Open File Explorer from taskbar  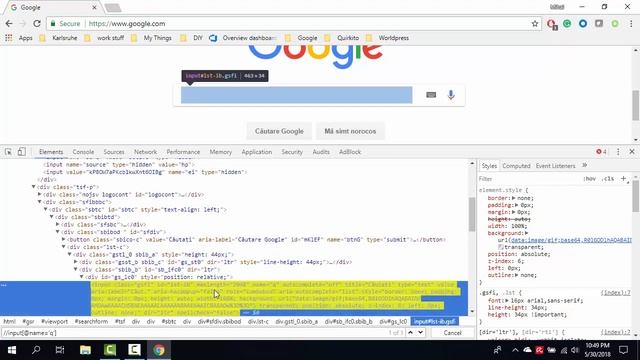pos(85,350)
